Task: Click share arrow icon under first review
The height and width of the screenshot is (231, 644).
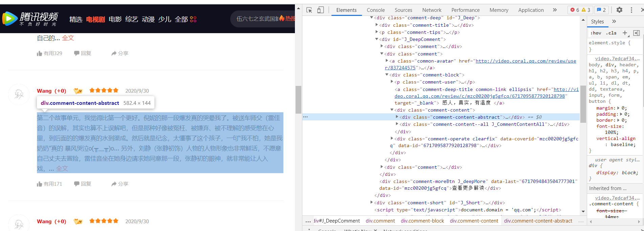Action: (x=114, y=53)
